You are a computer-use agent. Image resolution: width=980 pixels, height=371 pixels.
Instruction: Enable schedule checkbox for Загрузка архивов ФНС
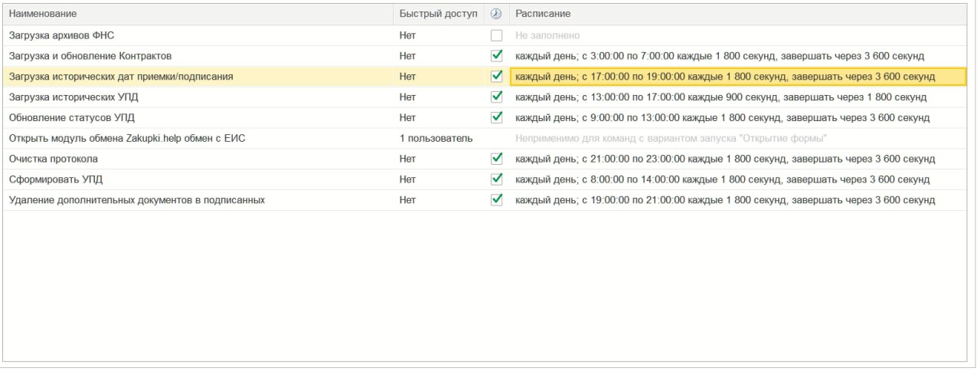coord(496,35)
